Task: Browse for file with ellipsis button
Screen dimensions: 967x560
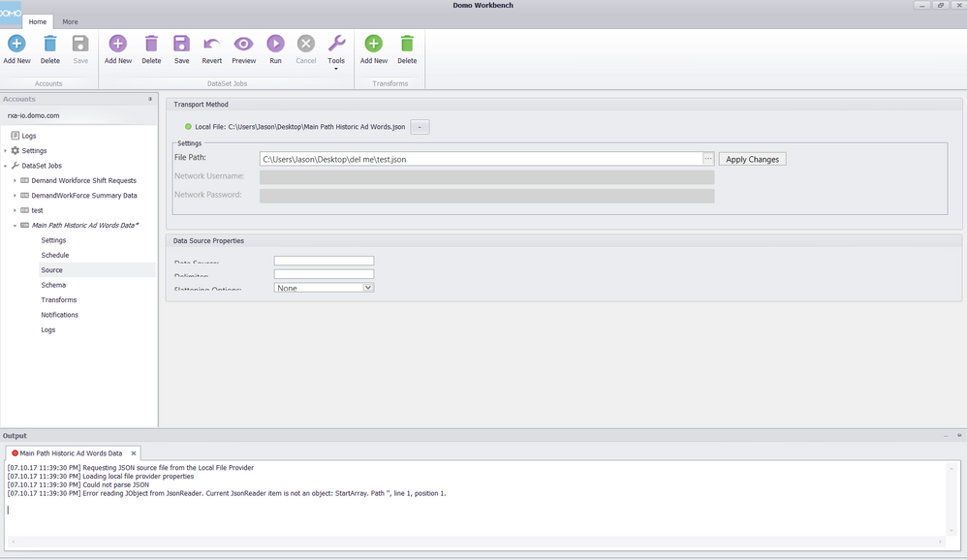Action: [708, 159]
